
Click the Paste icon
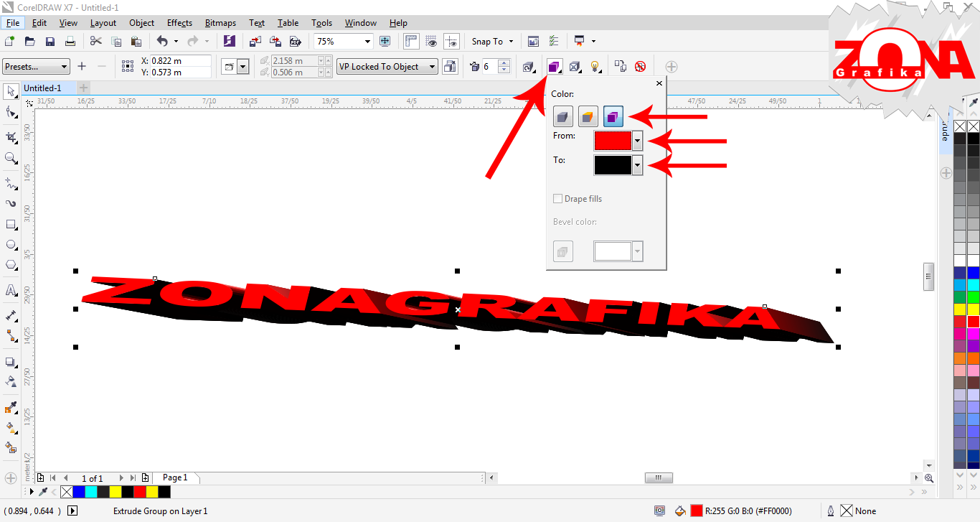click(x=136, y=42)
